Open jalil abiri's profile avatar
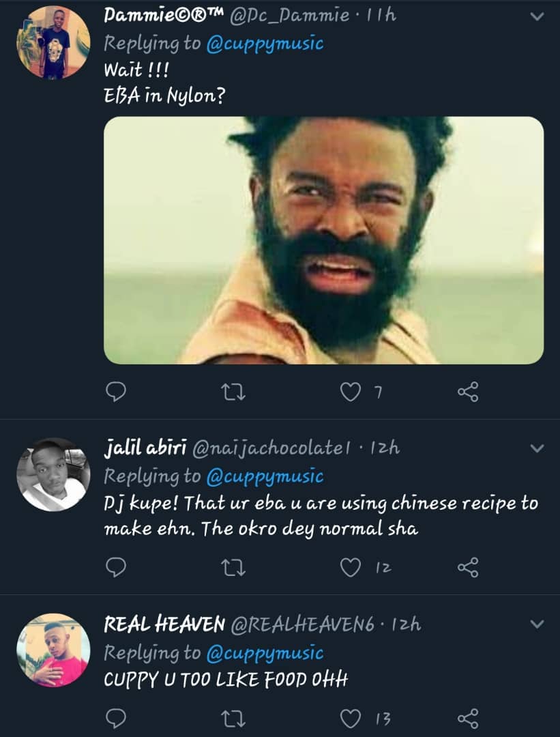This screenshot has height=737, width=560. [x=53, y=474]
